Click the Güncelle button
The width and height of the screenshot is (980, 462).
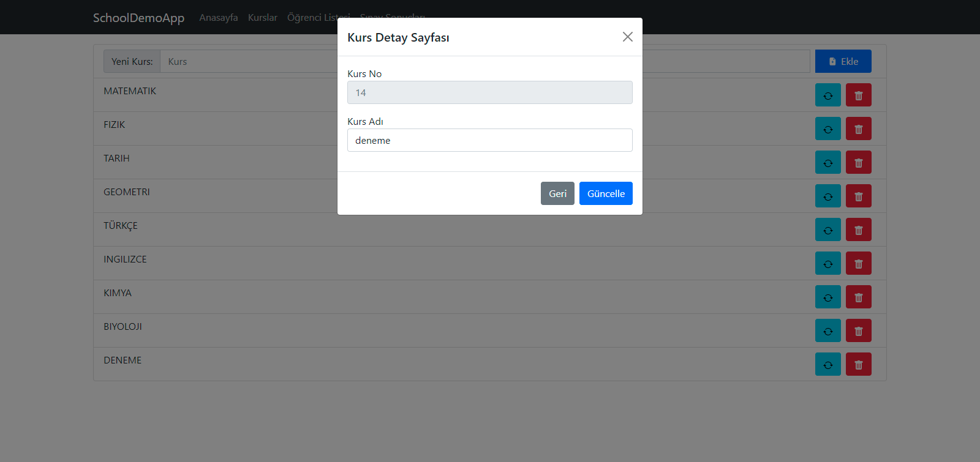click(606, 193)
